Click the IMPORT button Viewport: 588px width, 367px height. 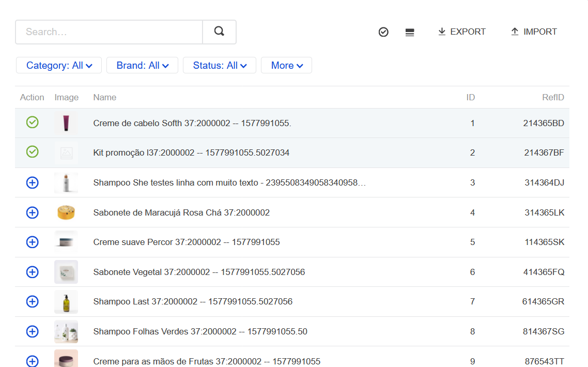point(533,32)
